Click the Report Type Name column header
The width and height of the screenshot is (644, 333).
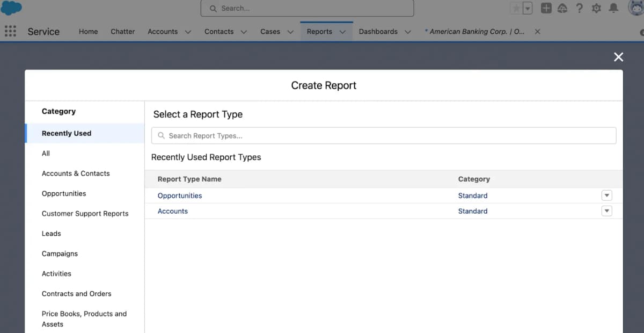(189, 179)
